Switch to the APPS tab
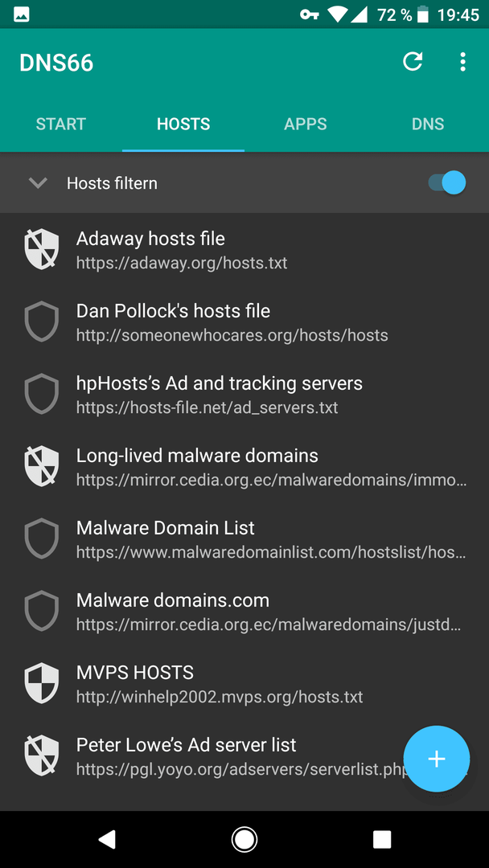The image size is (489, 868). 305,124
